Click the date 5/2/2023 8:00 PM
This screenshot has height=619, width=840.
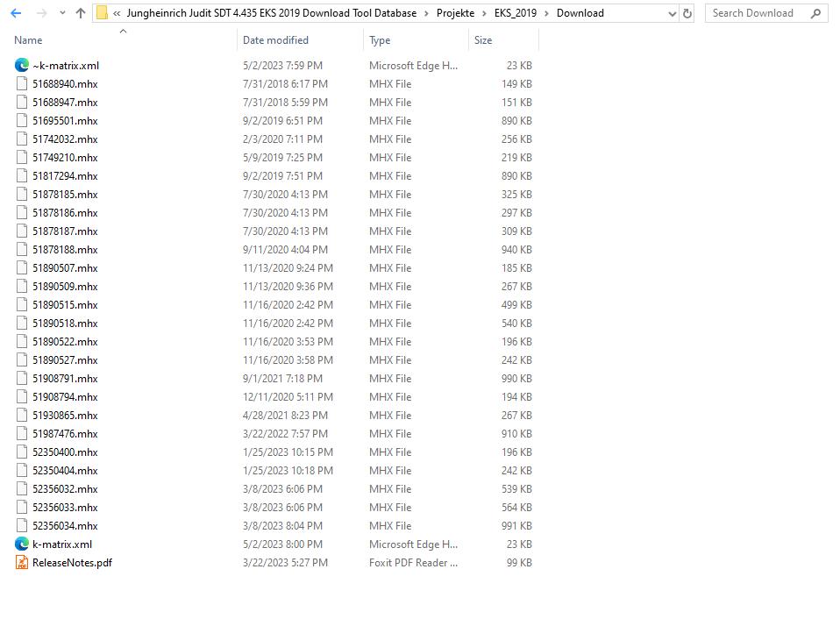[x=282, y=544]
